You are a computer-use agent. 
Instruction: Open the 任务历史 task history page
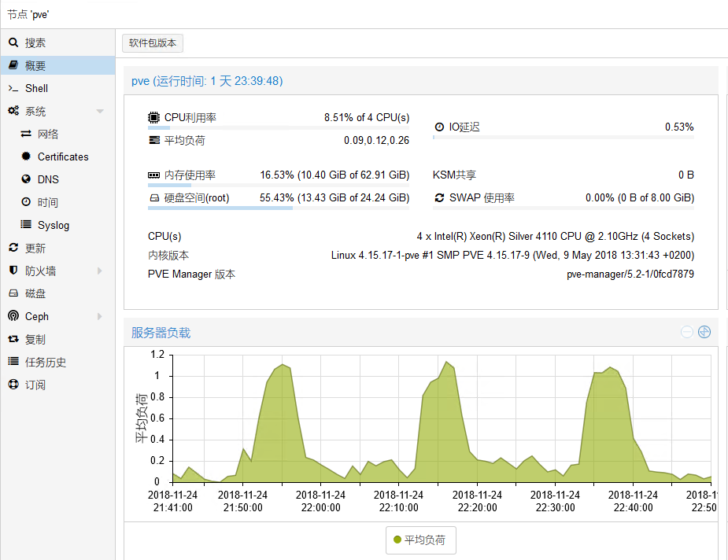(x=46, y=362)
